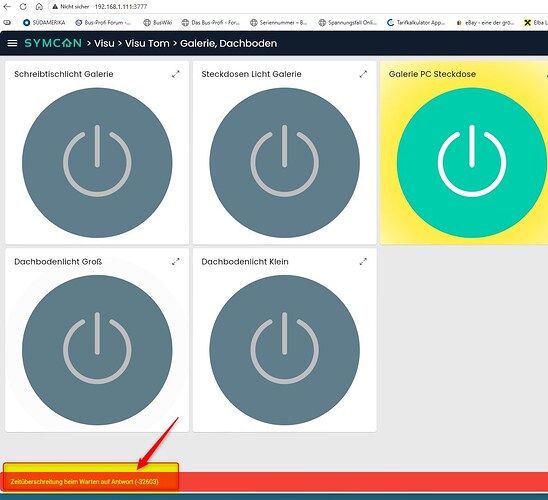Viewport: 548px width, 500px height.
Task: Turn off Galerie PC Steckdose
Action: point(472,162)
